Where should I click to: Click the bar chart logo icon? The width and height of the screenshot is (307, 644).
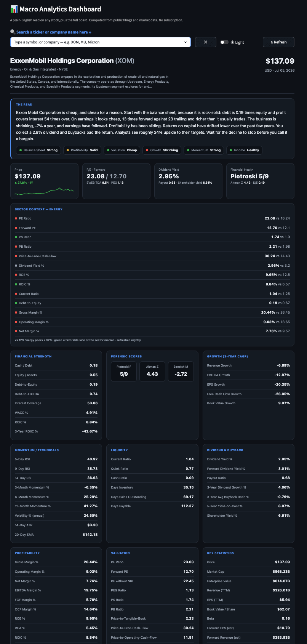pos(14,9)
